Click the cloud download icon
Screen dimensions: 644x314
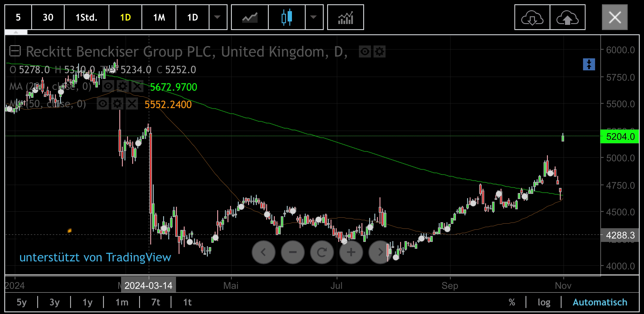(532, 17)
